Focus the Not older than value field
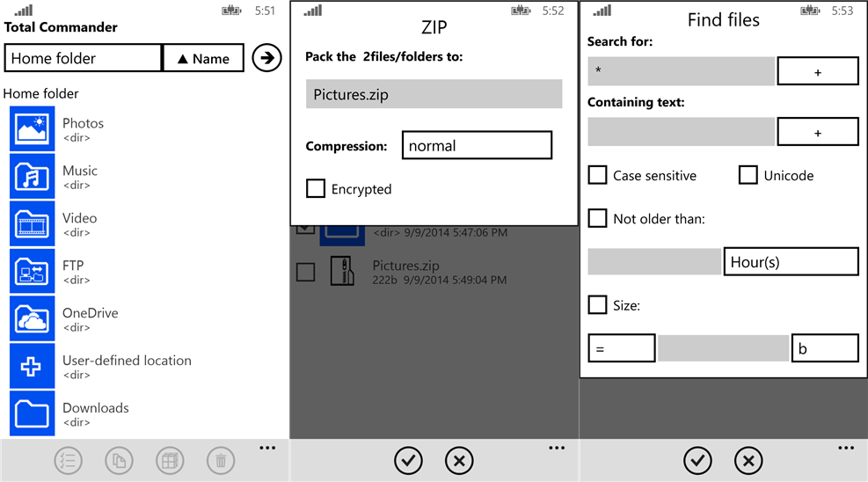Screen dimensions: 868x482 point(655,261)
